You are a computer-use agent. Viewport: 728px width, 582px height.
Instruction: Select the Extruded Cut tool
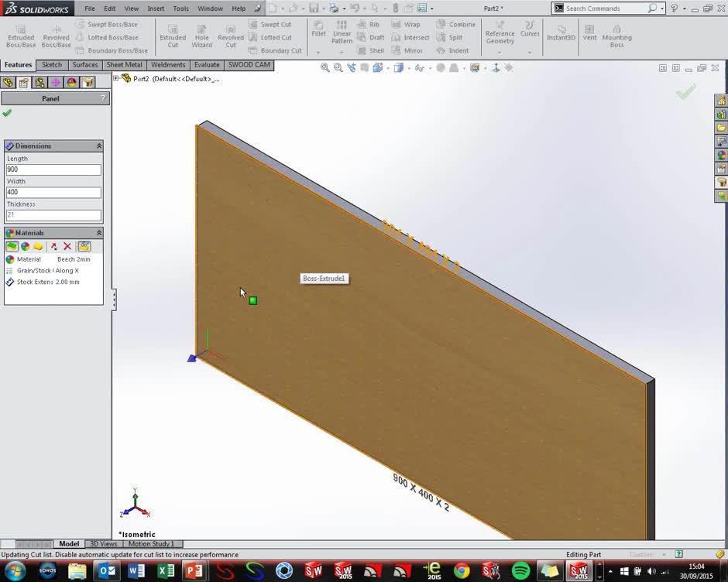[173, 34]
